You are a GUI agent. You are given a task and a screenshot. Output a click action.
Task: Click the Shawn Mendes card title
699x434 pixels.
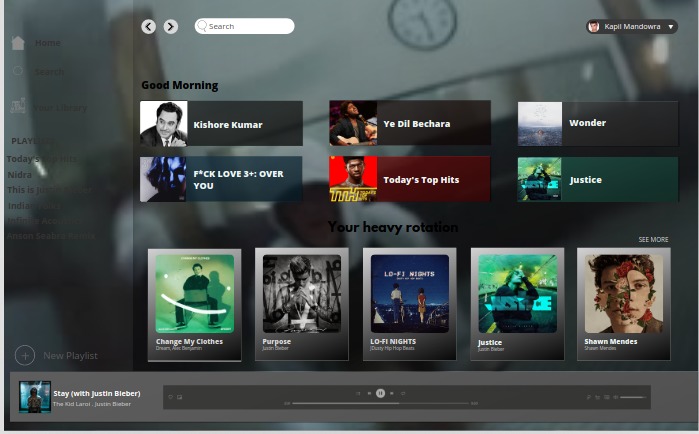611,341
